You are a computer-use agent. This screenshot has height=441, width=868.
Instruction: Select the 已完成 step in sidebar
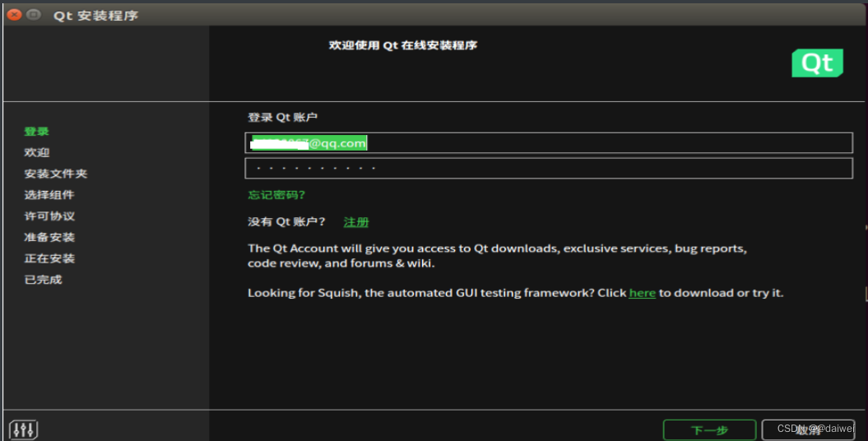click(43, 280)
